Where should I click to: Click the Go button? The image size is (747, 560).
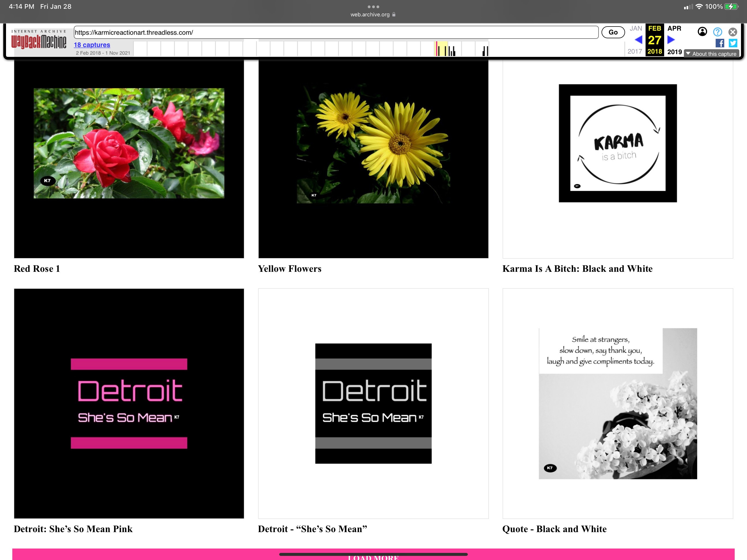[x=613, y=33]
